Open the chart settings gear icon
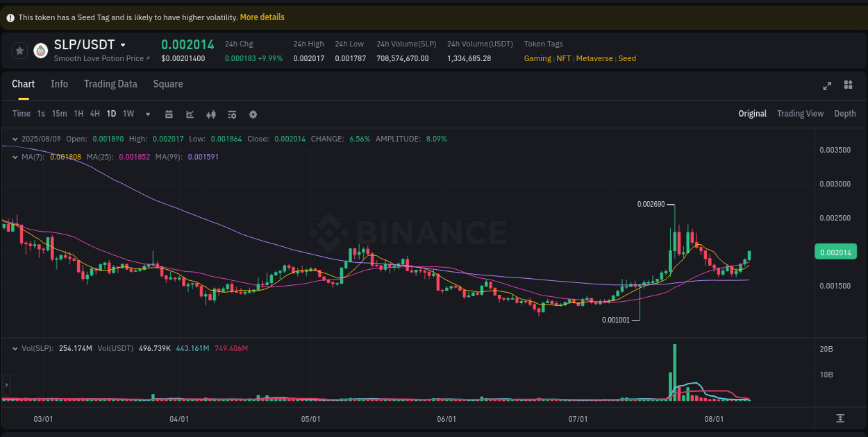Screen dimensions: 868x437 253,113
